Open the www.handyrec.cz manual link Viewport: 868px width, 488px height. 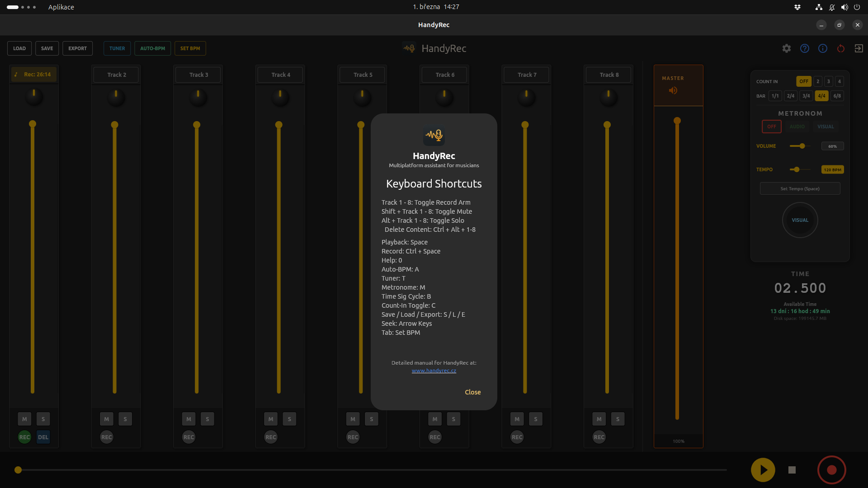[x=434, y=370]
